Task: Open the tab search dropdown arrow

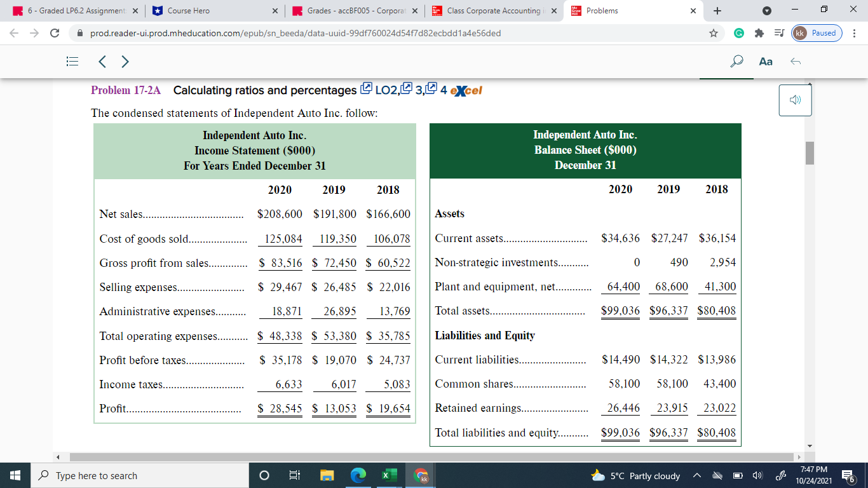Action: (766, 11)
